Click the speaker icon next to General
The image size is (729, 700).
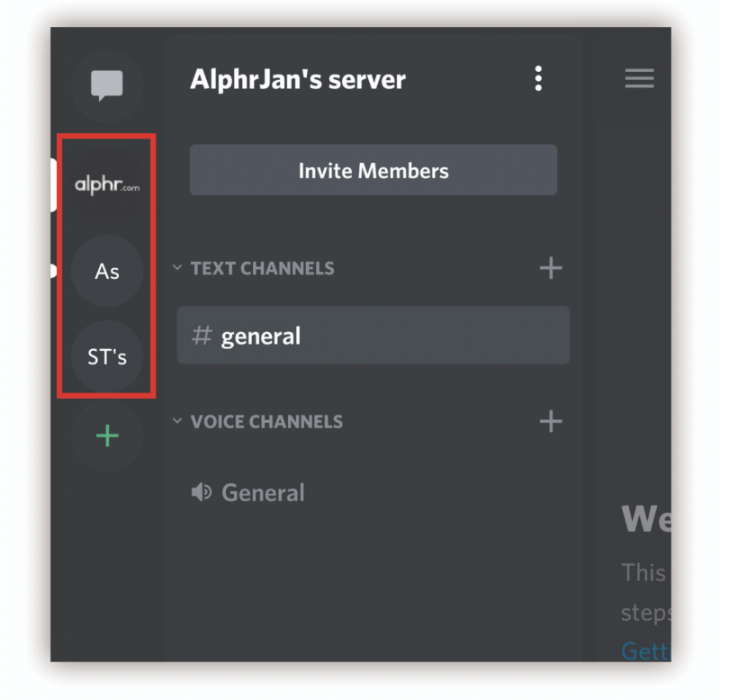coord(202,493)
